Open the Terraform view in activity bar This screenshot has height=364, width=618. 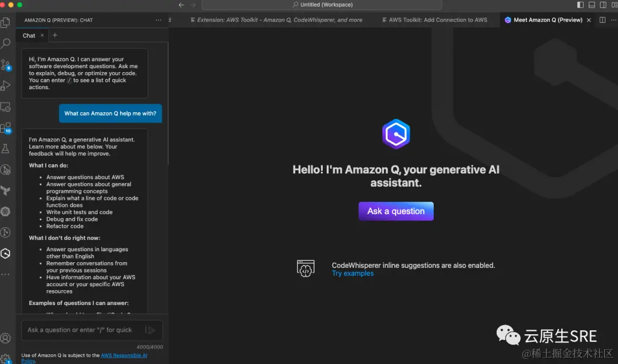pos(6,191)
